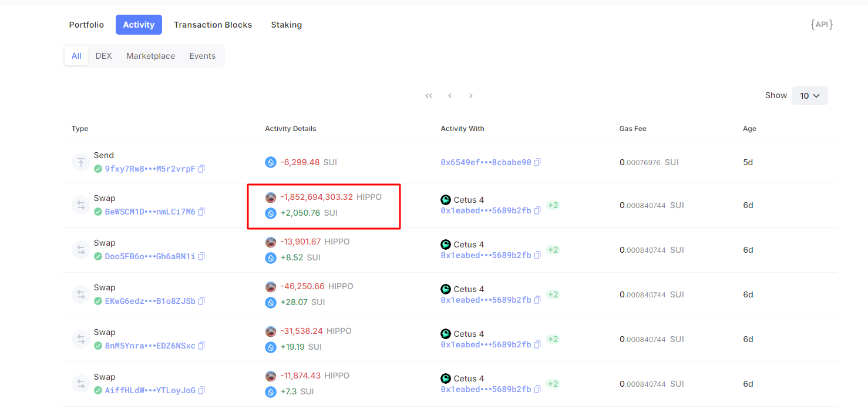Click the Send arrow icon in first row
The width and height of the screenshot is (868, 412).
click(80, 162)
